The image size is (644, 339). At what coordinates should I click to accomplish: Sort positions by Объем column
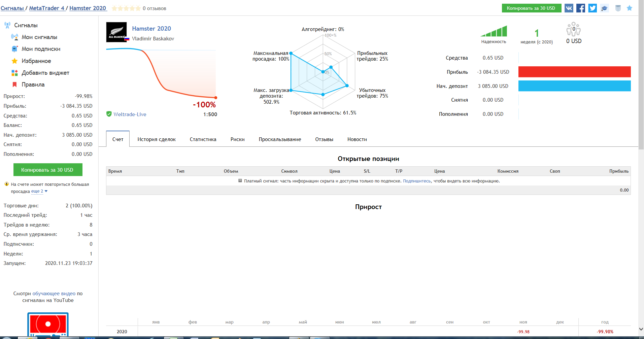(231, 171)
